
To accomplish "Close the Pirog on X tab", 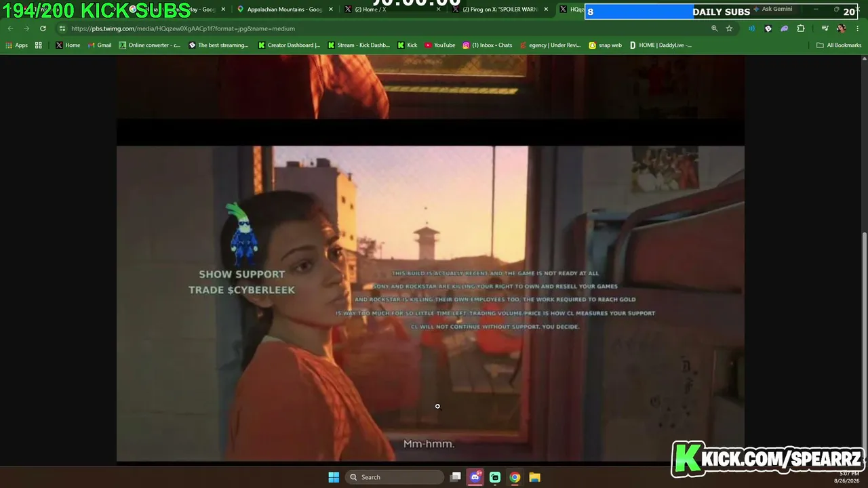I will pos(546,9).
